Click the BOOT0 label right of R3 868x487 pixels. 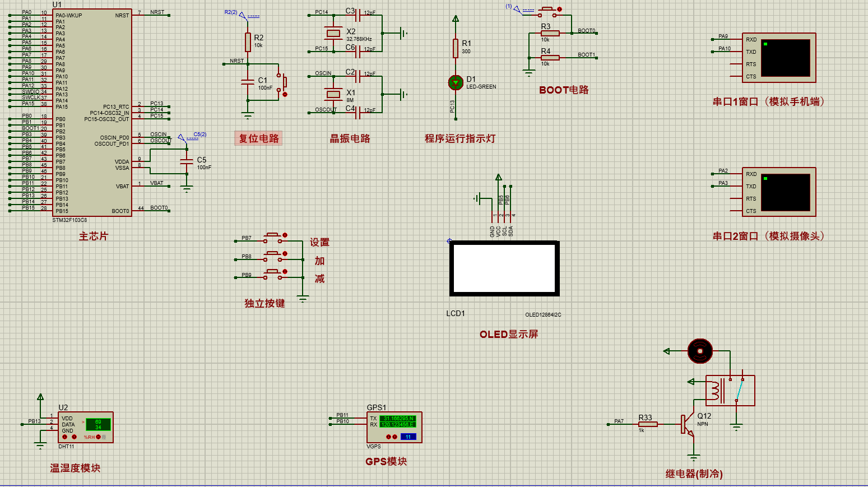(587, 31)
